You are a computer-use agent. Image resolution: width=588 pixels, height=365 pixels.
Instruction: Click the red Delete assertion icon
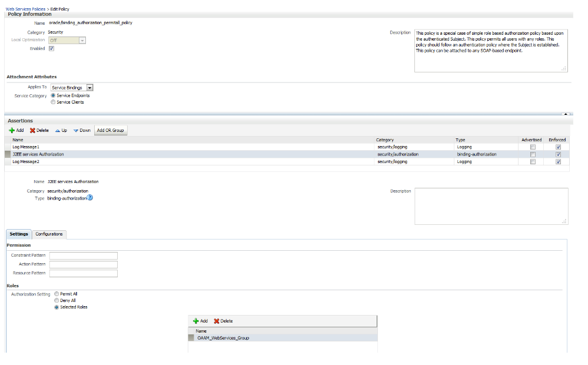point(32,131)
